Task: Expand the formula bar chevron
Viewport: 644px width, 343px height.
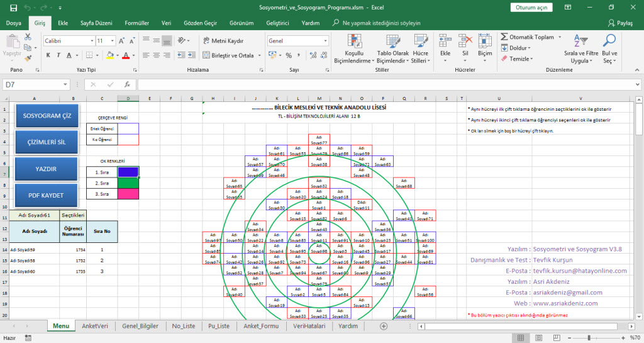Action: [638, 84]
